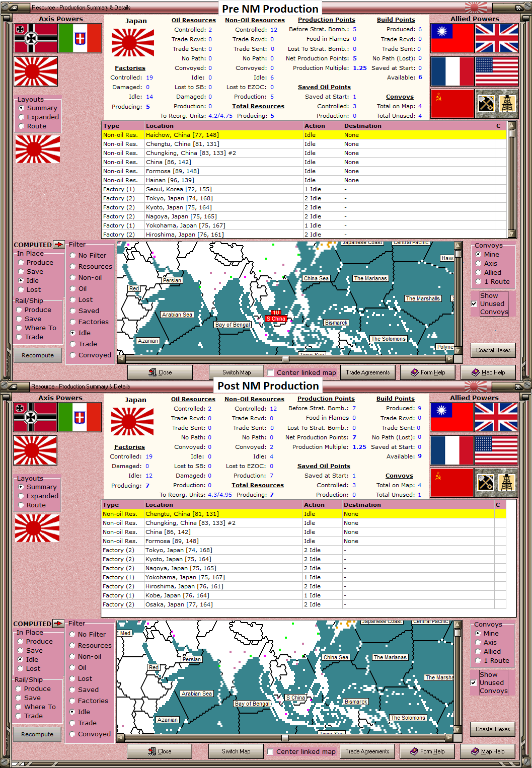Screen dimensions: 532x768
Task: Click Action column header in Post NM window
Action: [322, 505]
